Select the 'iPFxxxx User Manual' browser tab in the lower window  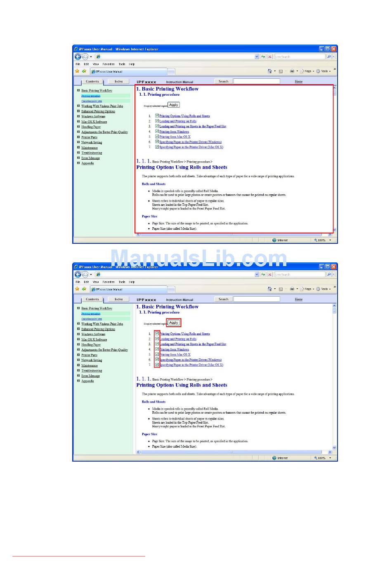129,289
